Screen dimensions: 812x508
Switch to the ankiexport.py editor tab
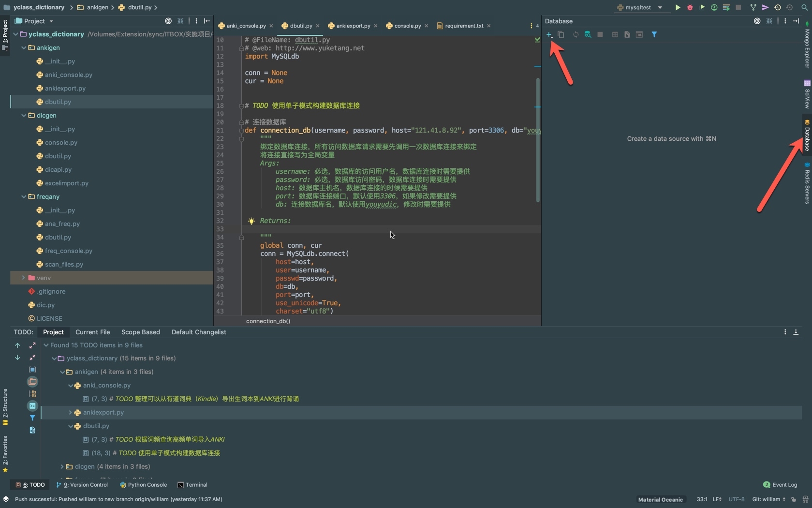[353, 26]
